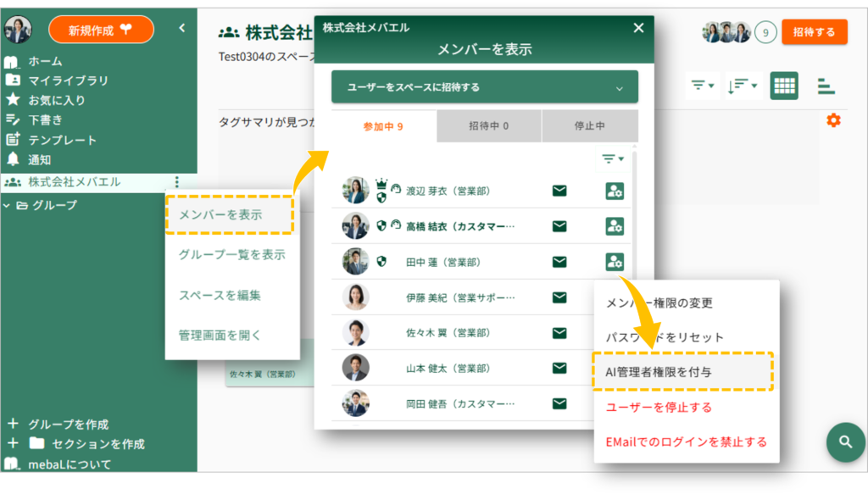Select the 停止中 tab
The width and height of the screenshot is (868, 494).
click(590, 125)
